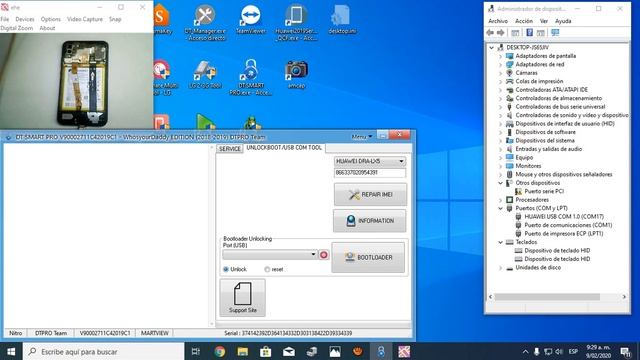
Task: Collapse Teclados node
Action: (x=500, y=242)
